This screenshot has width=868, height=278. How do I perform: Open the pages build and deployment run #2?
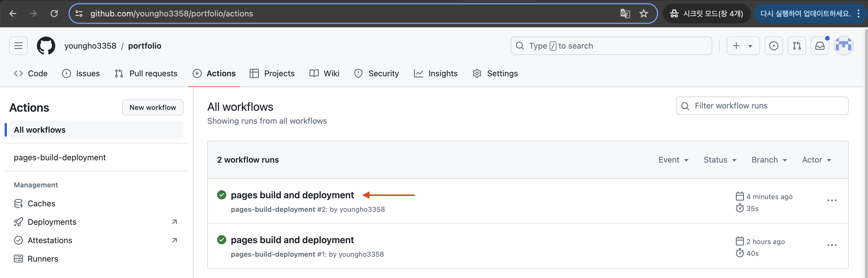point(292,195)
